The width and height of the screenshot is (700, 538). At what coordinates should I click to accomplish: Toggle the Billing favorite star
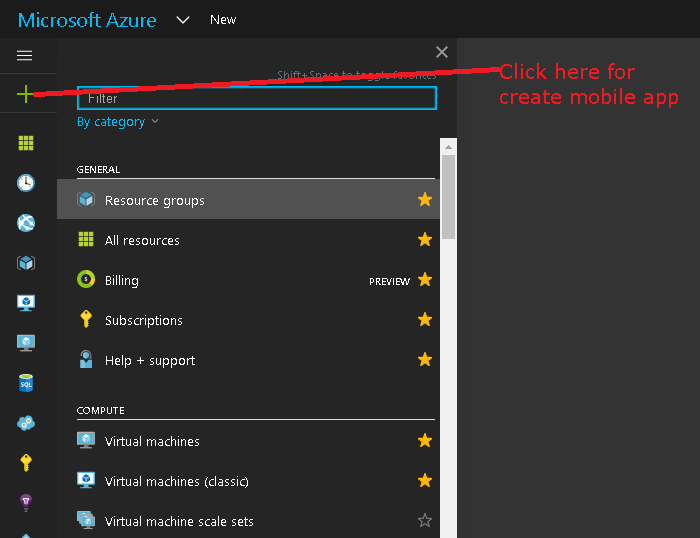[x=425, y=280]
